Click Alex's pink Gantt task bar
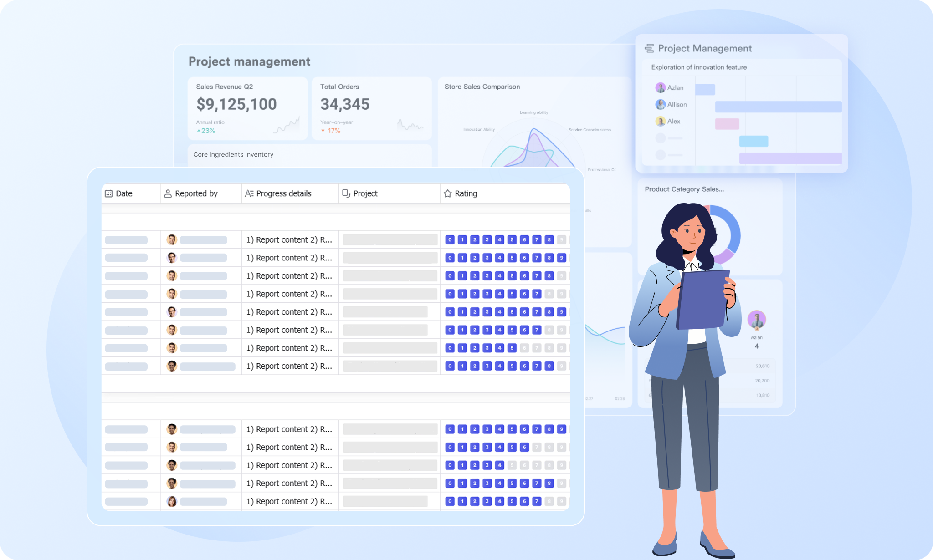Viewport: 933px width, 560px height. [727, 124]
